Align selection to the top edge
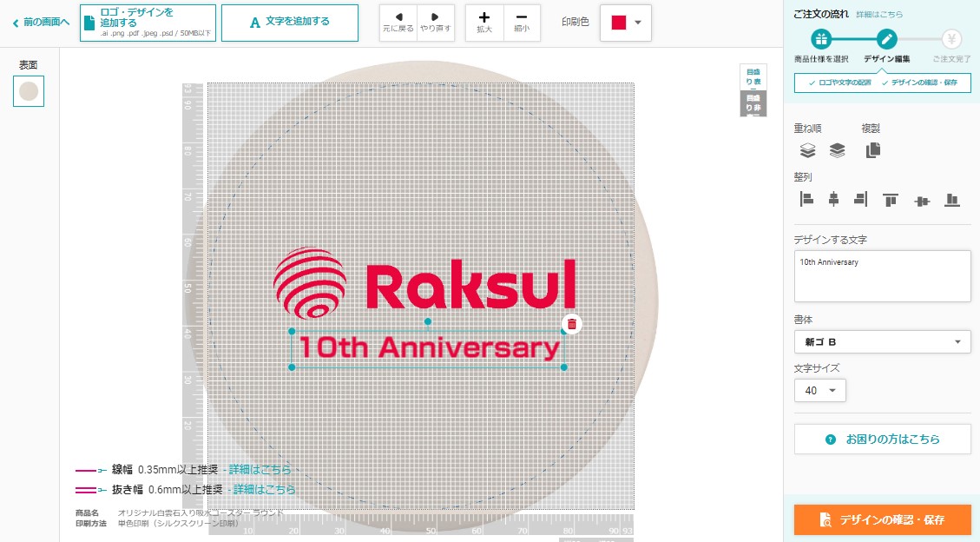980x542 pixels. [x=891, y=200]
